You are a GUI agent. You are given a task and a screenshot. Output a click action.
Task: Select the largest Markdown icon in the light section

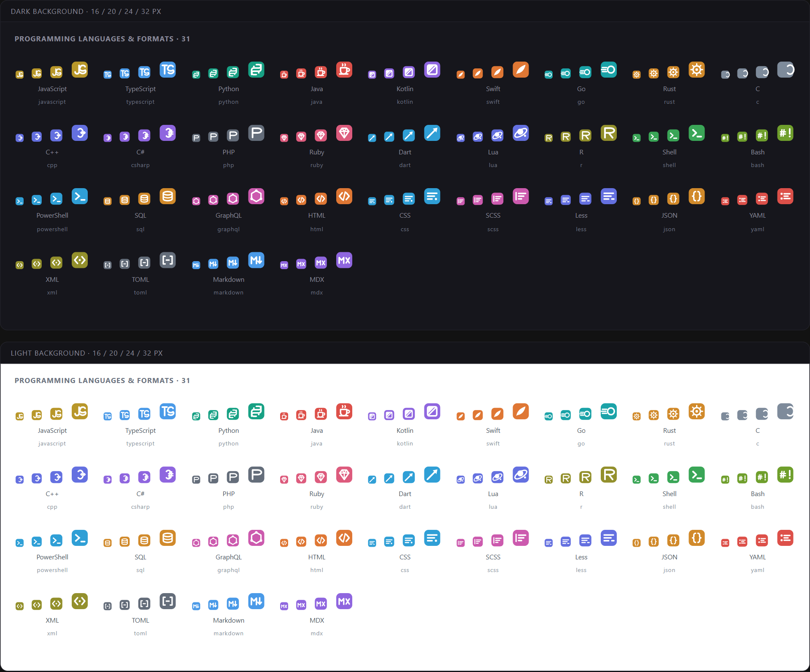256,601
